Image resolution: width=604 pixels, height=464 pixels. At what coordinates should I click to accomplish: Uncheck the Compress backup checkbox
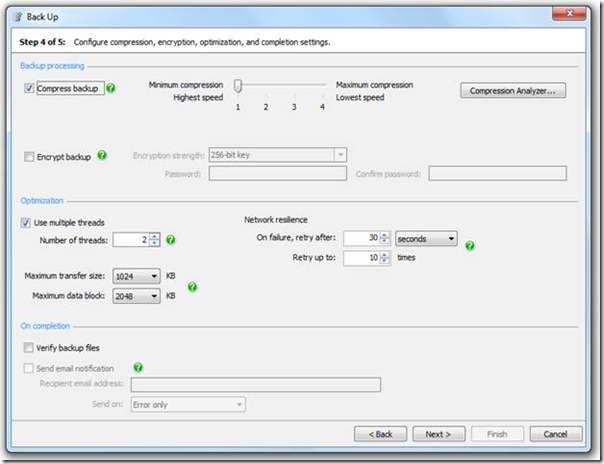27,89
